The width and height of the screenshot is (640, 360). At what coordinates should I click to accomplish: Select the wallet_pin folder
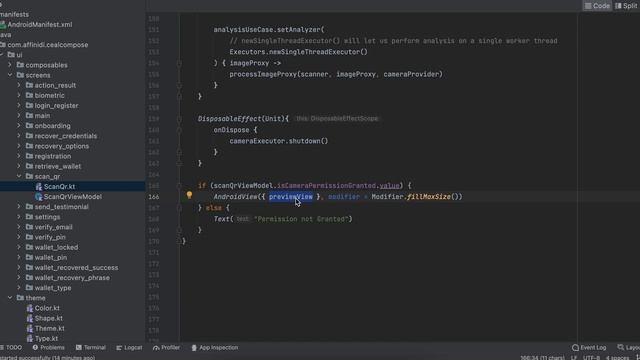coord(51,258)
